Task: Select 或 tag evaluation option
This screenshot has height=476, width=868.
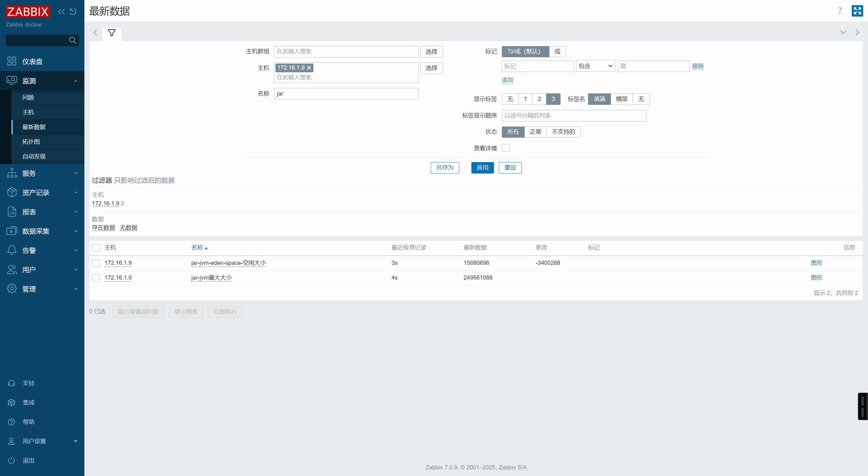Action: [x=557, y=52]
